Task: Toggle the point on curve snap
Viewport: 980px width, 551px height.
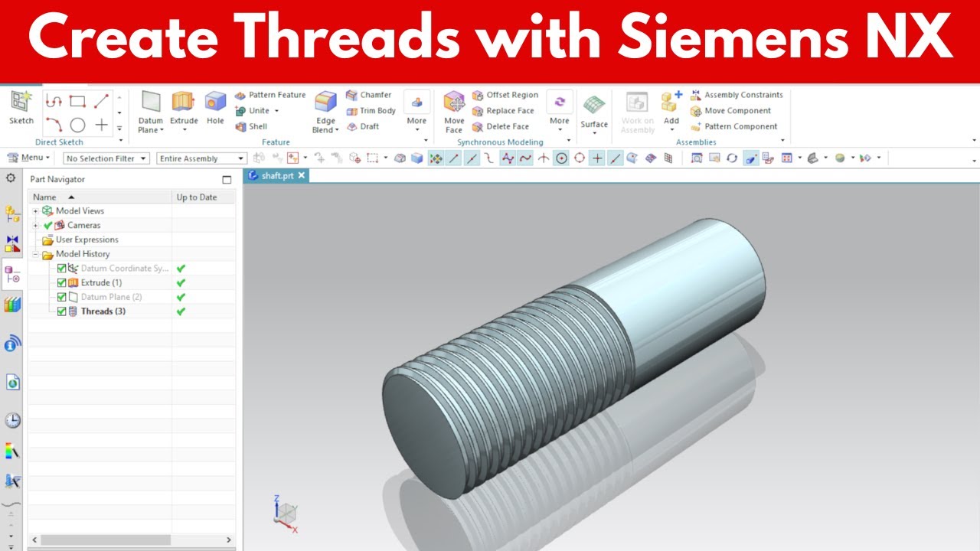Action: pos(615,158)
